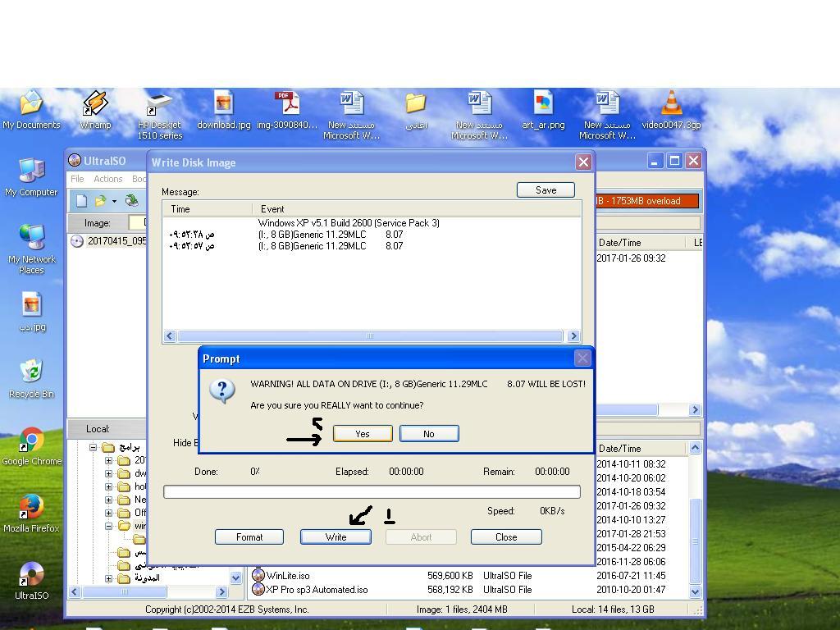Open the File menu in UltraISO
The width and height of the screenshot is (840, 630).
pyautogui.click(x=77, y=179)
